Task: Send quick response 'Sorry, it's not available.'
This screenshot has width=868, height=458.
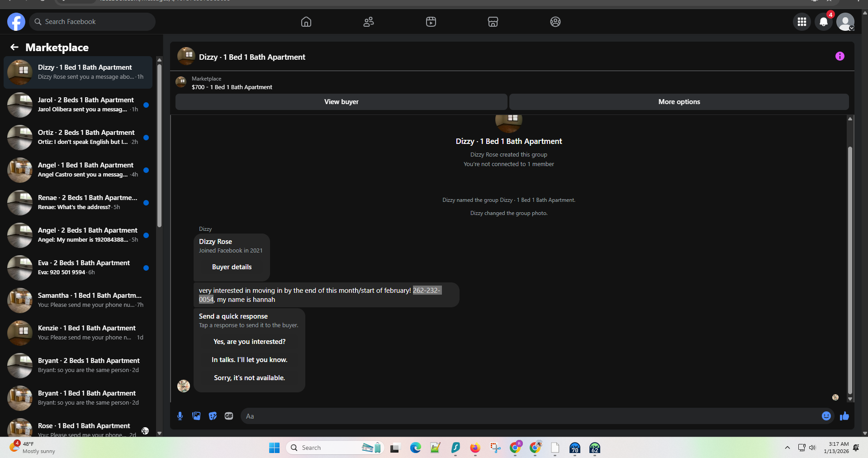Action: click(249, 378)
